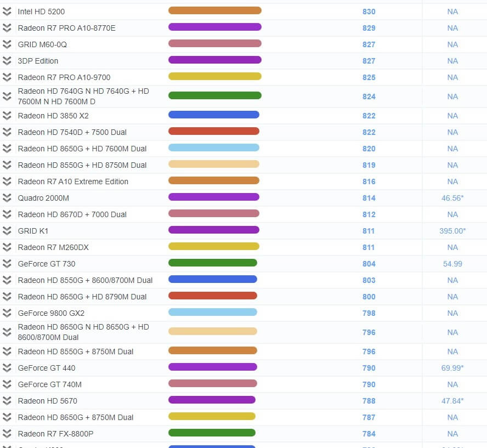Click the green bar for GeForce GT 730
487x448 pixels.
point(213,263)
